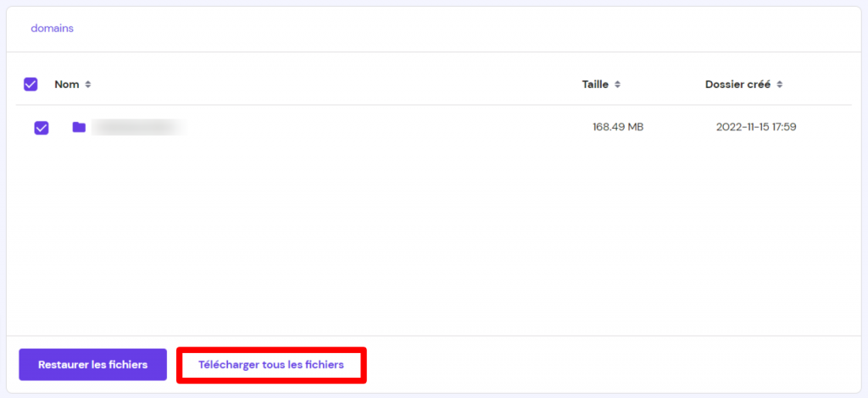Click the Dossier créé sort icon
The width and height of the screenshot is (868, 398).
(779, 84)
